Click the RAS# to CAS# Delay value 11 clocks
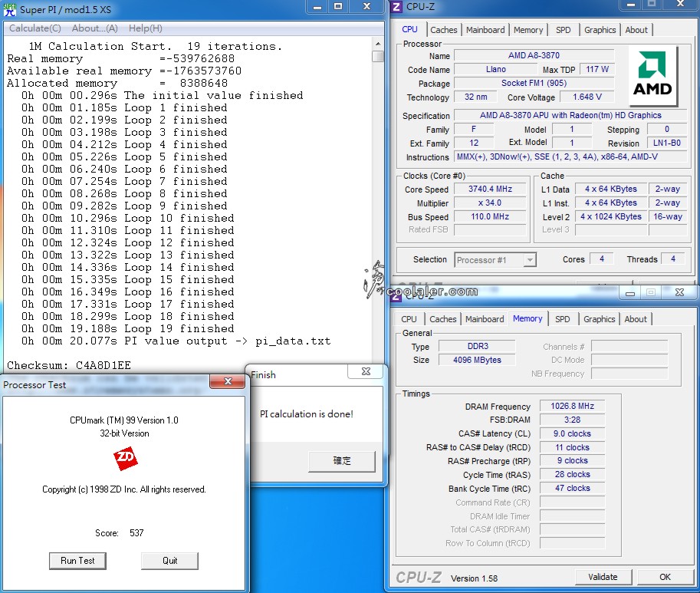 coord(572,447)
